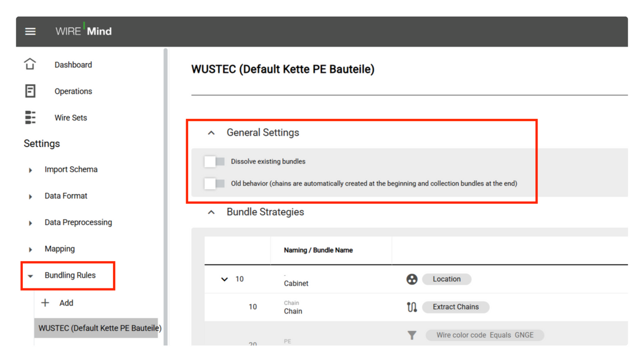Collapse the Bundling Rules tree arrow
Screen dimensions: 644x362
coord(30,276)
